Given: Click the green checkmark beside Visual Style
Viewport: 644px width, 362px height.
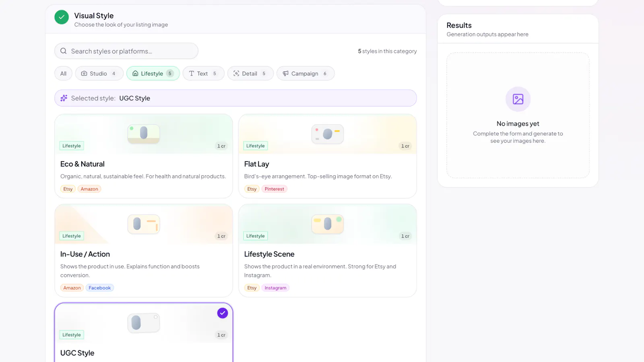Looking at the screenshot, I should [x=62, y=17].
